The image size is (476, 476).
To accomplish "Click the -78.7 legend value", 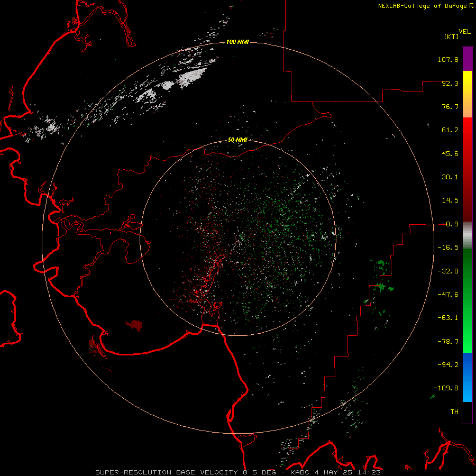I will point(448,342).
